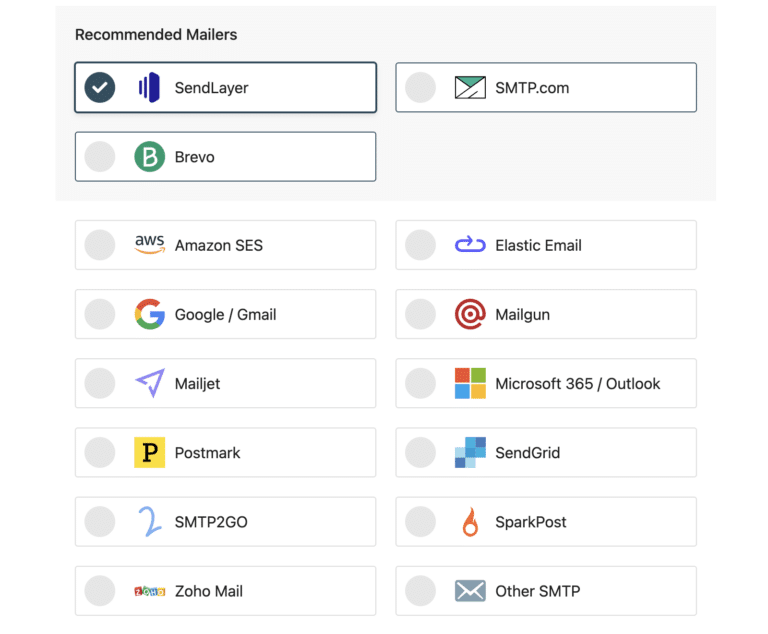Click the Elastic Email logo icon
The image size is (768, 634).
click(x=470, y=245)
